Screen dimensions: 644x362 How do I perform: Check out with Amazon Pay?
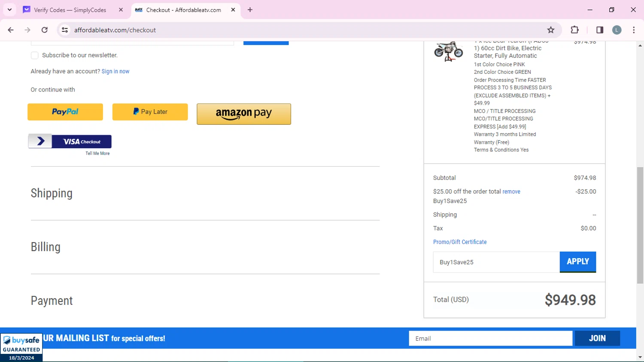(x=244, y=114)
